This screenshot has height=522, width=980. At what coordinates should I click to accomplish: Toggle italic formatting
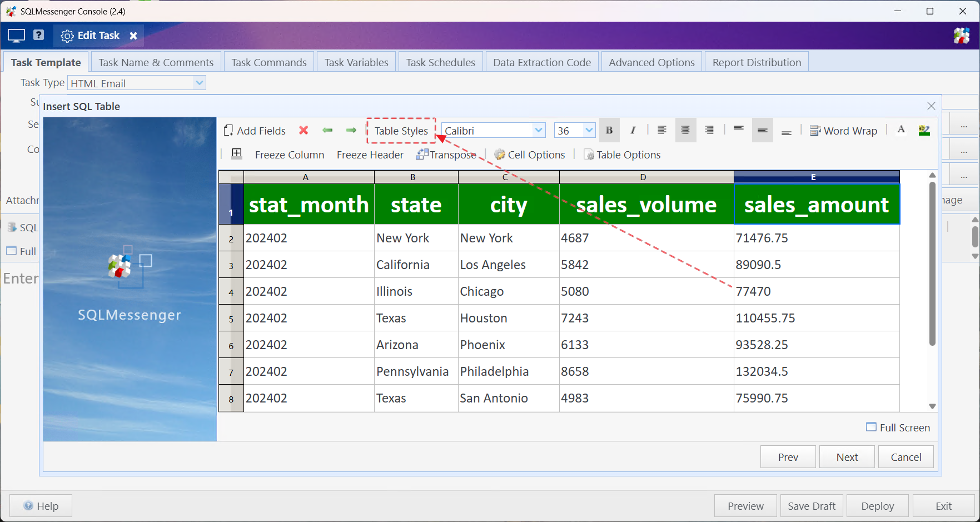(x=633, y=131)
